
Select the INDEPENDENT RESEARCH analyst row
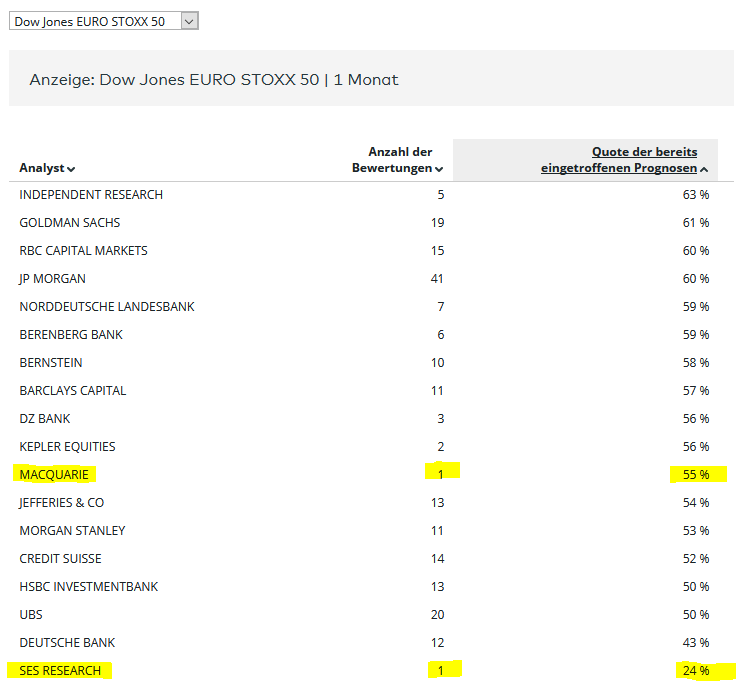pyautogui.click(x=91, y=195)
